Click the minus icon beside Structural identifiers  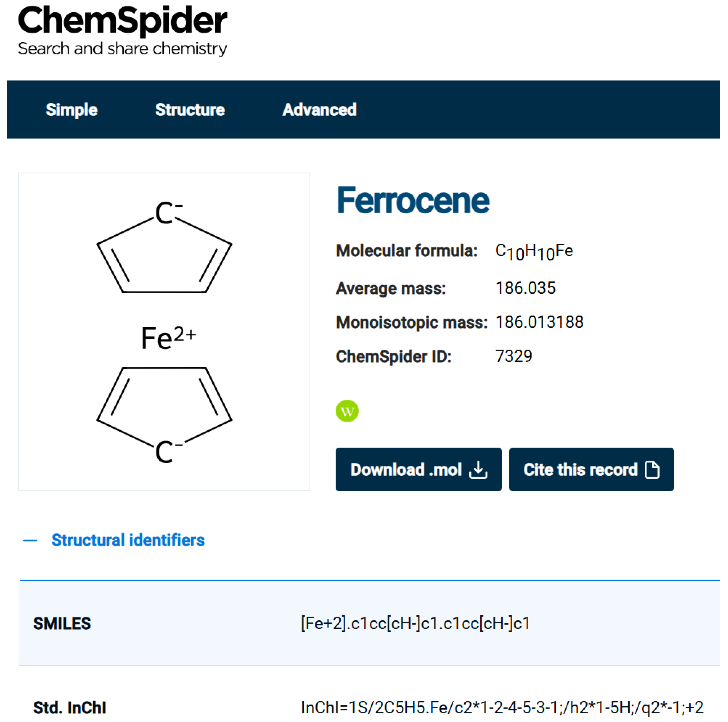[30, 541]
